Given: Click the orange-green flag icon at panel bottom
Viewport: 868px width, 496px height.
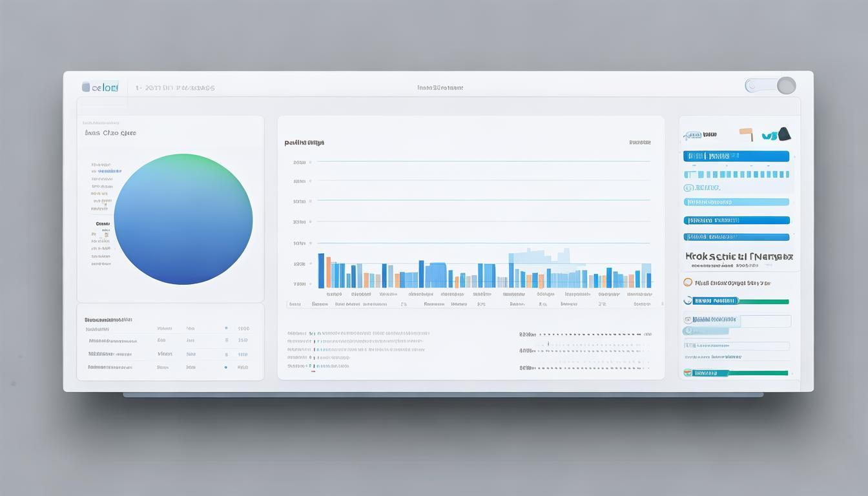Looking at the screenshot, I should tap(688, 373).
